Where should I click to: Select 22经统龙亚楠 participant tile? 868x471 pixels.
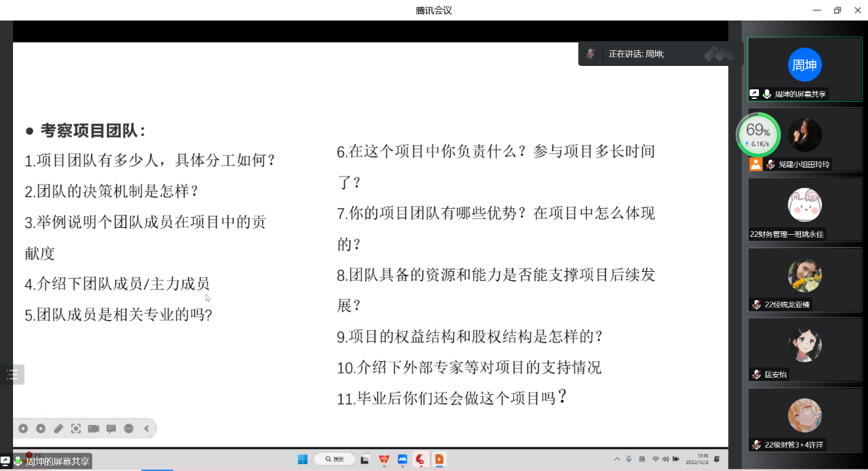click(x=805, y=279)
